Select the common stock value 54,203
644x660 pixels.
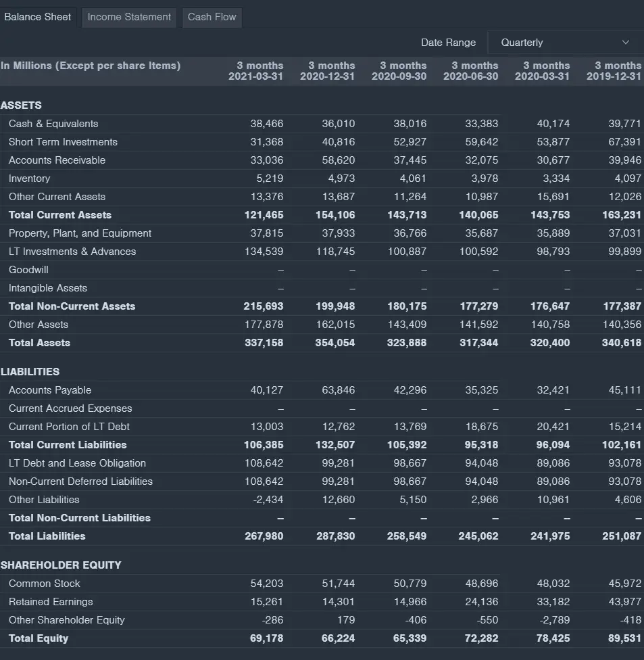(x=267, y=584)
